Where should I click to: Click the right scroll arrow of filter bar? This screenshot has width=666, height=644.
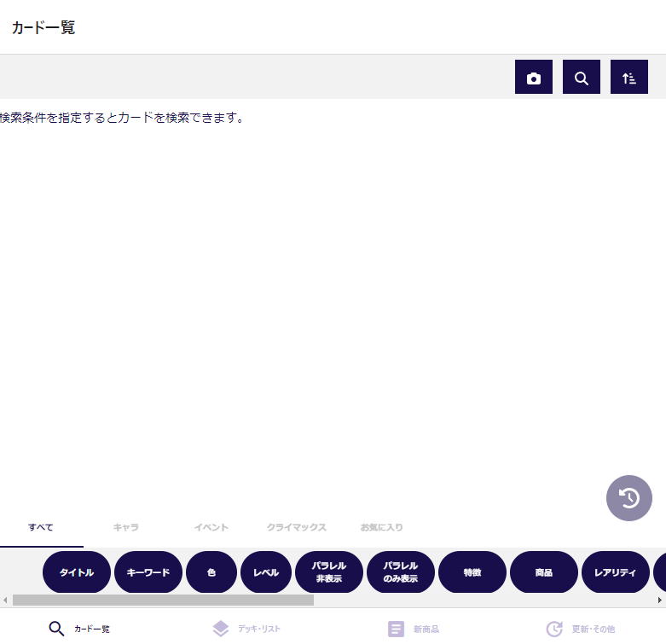(x=660, y=600)
